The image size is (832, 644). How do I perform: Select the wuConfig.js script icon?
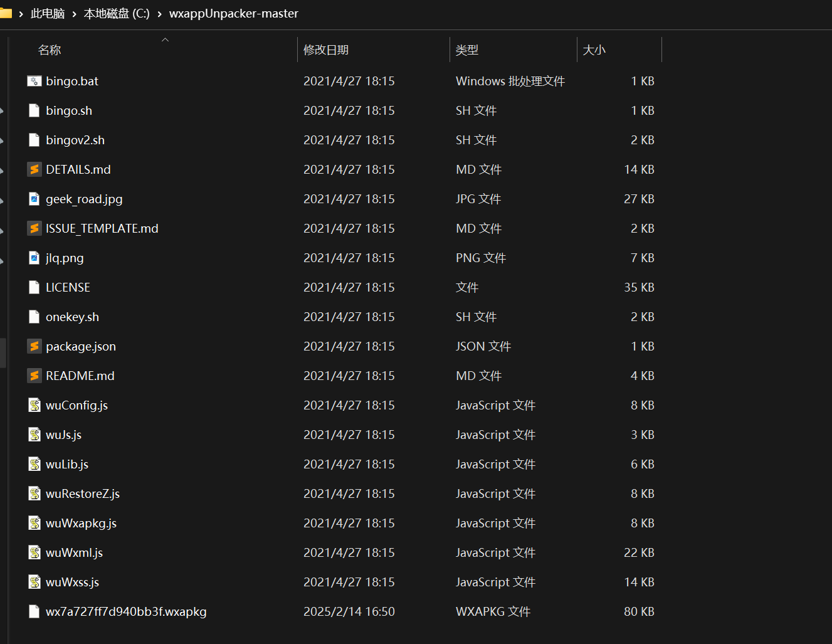[34, 405]
